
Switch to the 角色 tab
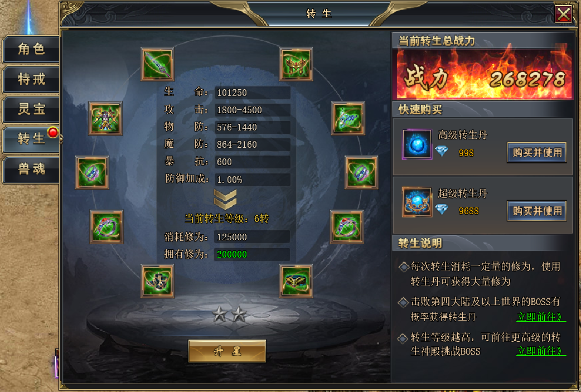tap(31, 49)
